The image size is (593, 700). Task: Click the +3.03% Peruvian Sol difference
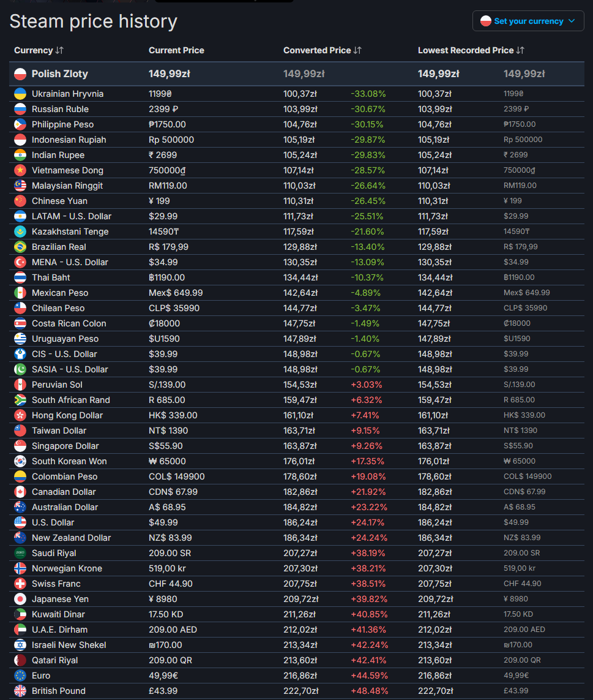click(x=367, y=385)
